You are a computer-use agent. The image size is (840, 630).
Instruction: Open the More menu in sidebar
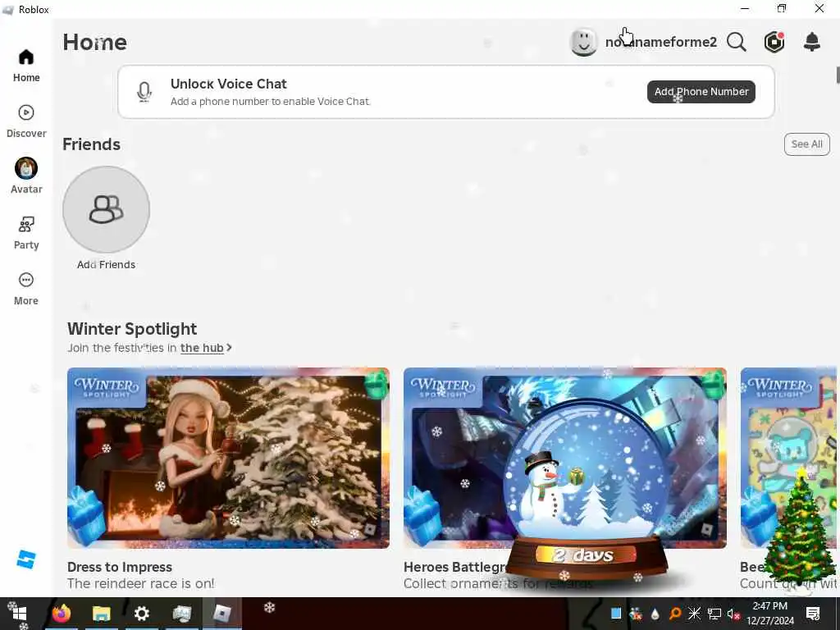coord(26,289)
